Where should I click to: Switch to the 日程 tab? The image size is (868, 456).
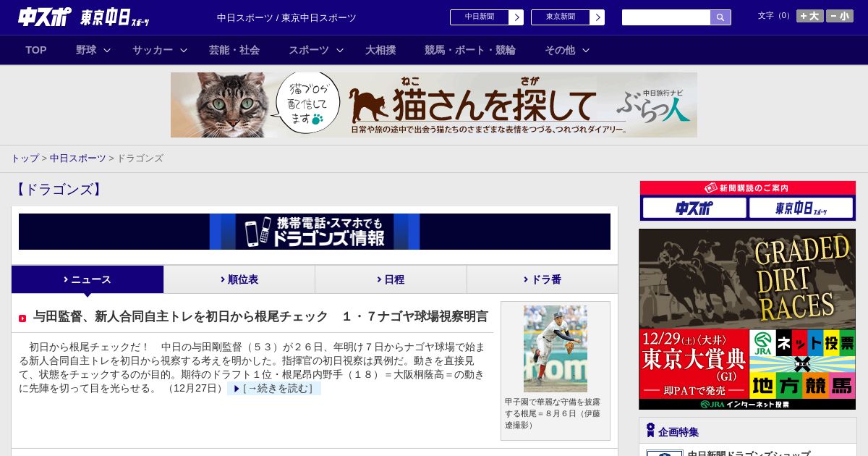(391, 279)
